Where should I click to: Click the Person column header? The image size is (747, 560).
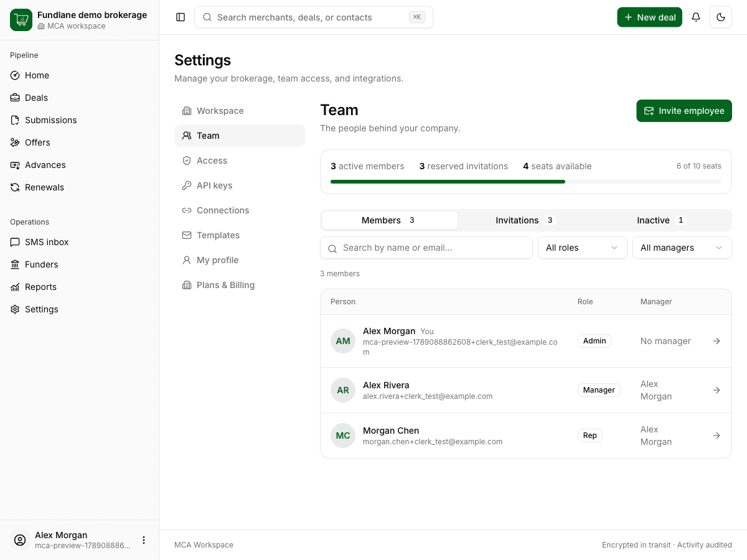click(343, 302)
